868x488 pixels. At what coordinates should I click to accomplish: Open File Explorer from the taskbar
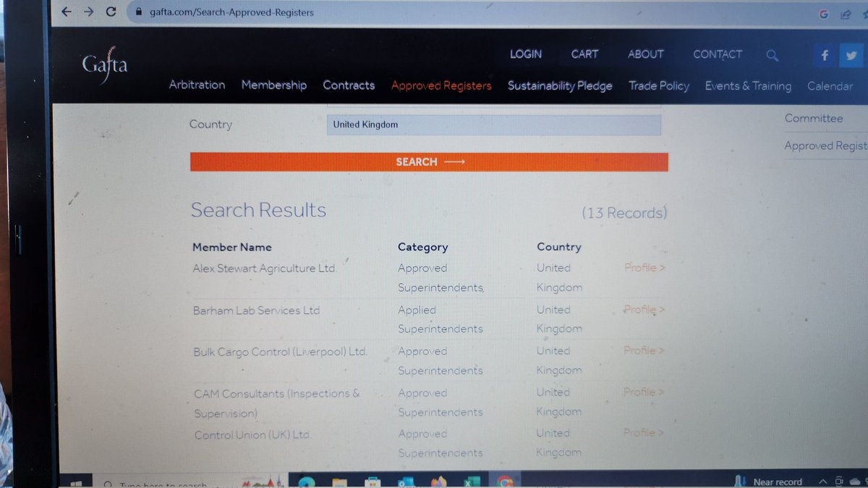[339, 482]
